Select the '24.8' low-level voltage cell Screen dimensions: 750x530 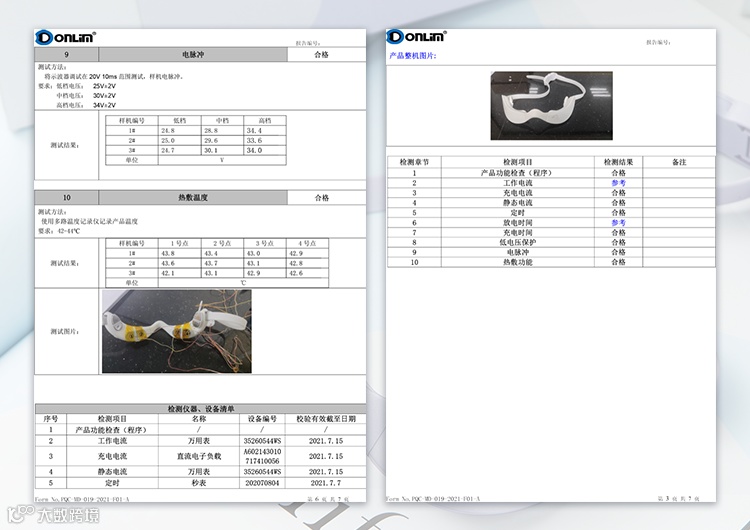point(179,131)
